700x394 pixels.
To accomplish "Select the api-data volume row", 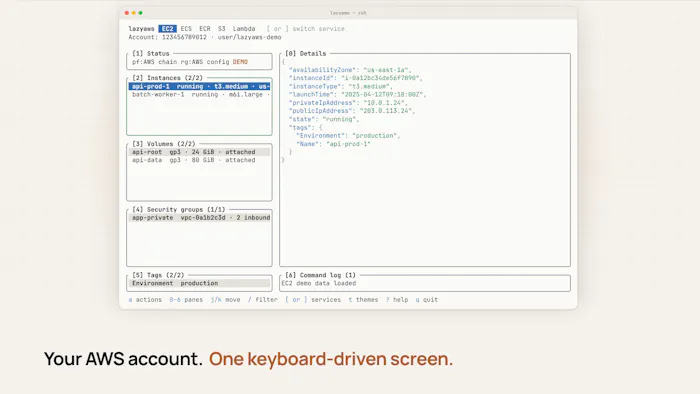I will (x=199, y=160).
